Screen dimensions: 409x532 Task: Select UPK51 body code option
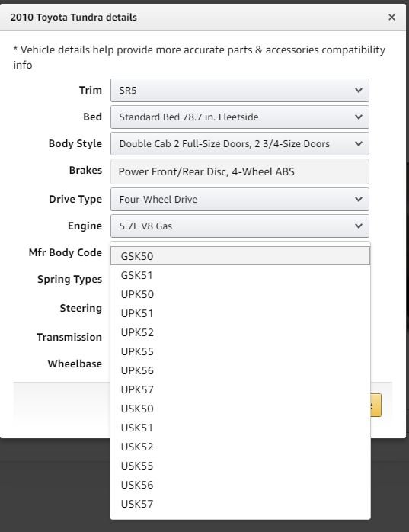click(x=240, y=313)
